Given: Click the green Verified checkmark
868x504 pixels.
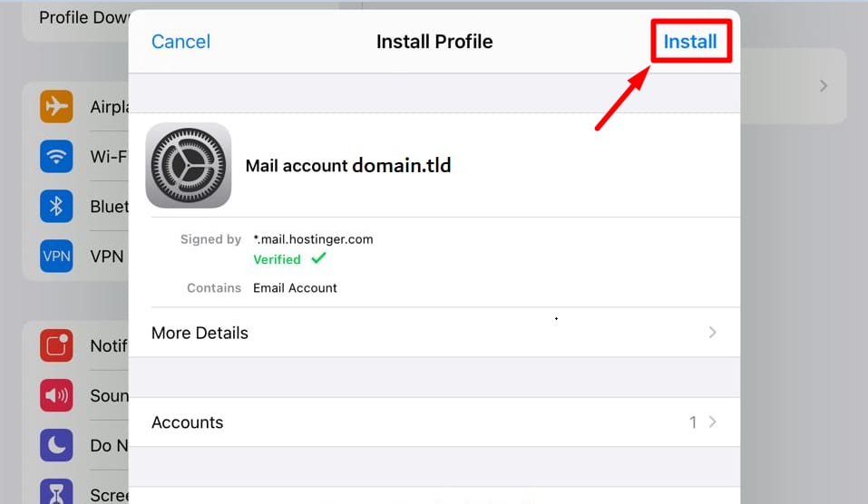Looking at the screenshot, I should (318, 258).
